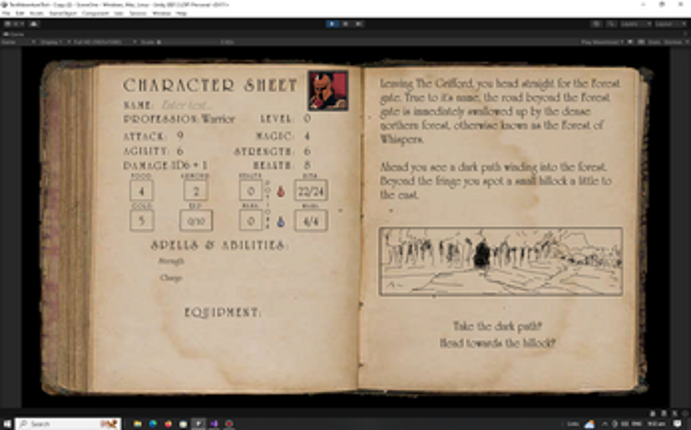This screenshot has height=430, width=691.
Task: Click the warrior character portrait
Action: [328, 91]
